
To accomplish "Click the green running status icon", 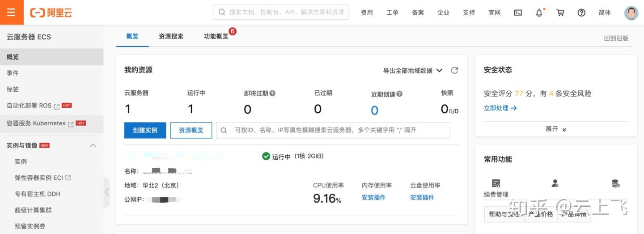I will 266,156.
